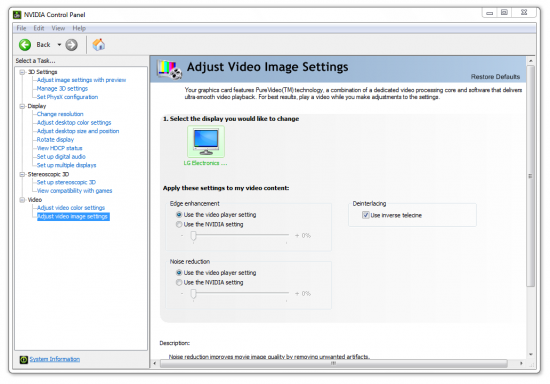Screen dimensions: 550x384
Task: Click the Noise reduction slider handle
Action: (193, 294)
